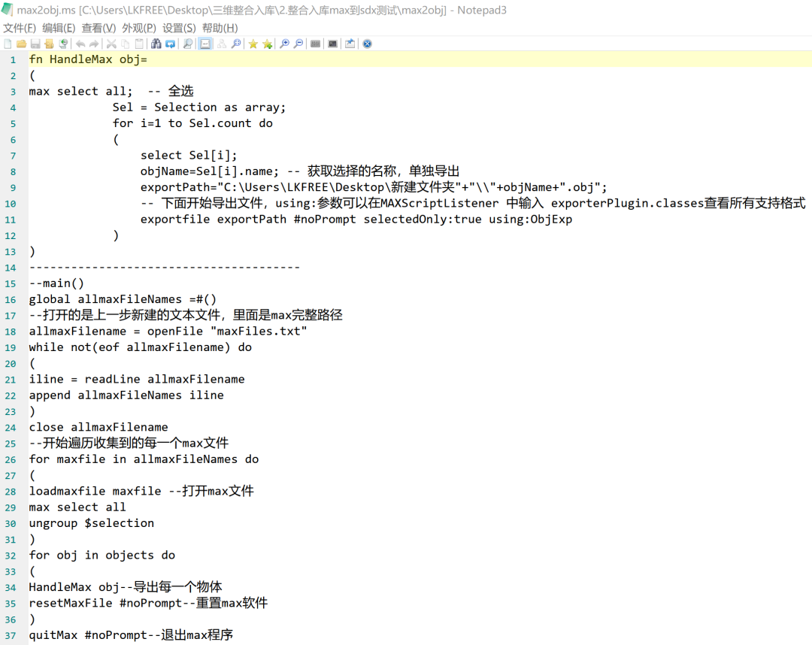Click 'exportfile exportPath #noPrompt' line

356,220
